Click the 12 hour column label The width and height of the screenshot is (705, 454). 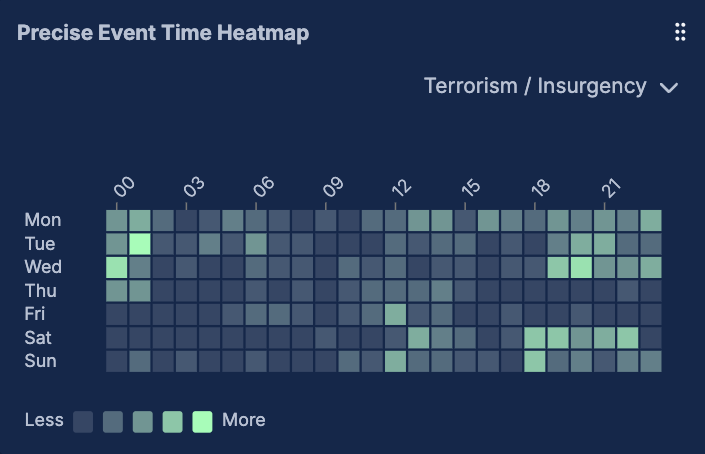(x=402, y=187)
